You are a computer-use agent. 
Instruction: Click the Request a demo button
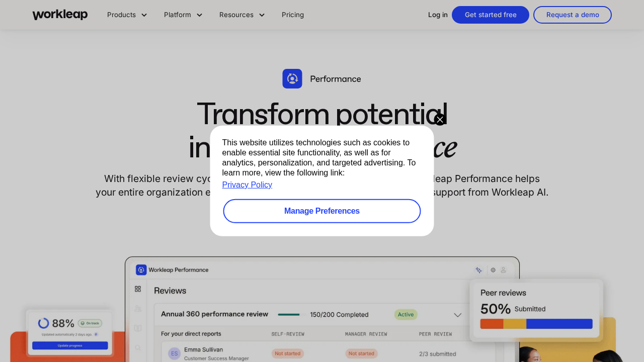(573, 15)
